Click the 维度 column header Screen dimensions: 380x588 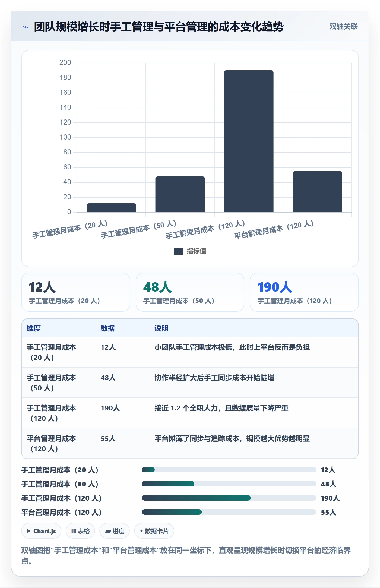click(x=34, y=328)
